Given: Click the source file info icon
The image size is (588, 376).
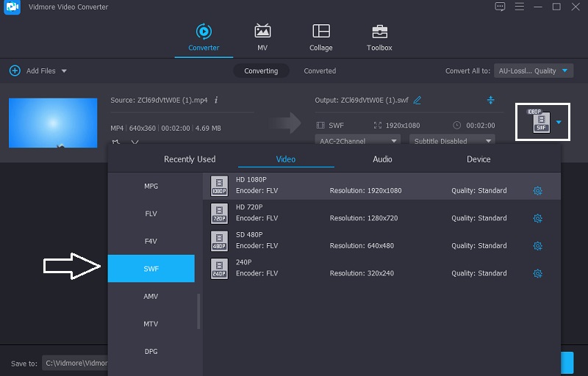Looking at the screenshot, I should (x=216, y=100).
